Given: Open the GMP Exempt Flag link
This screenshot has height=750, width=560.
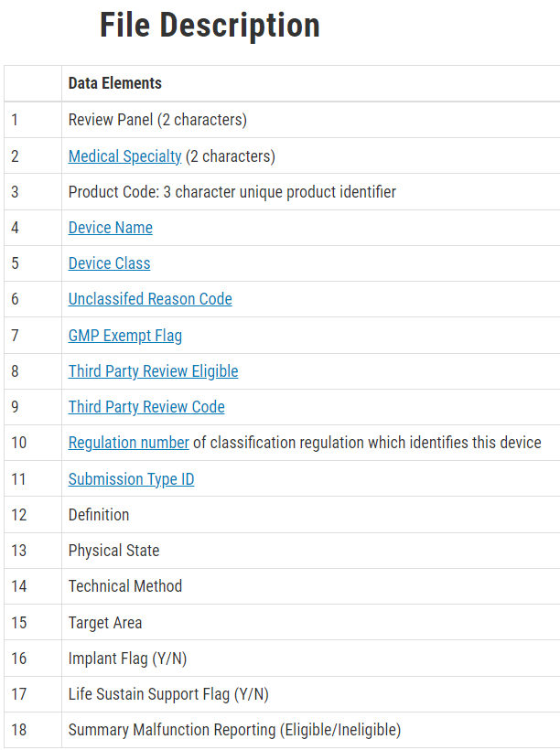Looking at the screenshot, I should point(125,336).
